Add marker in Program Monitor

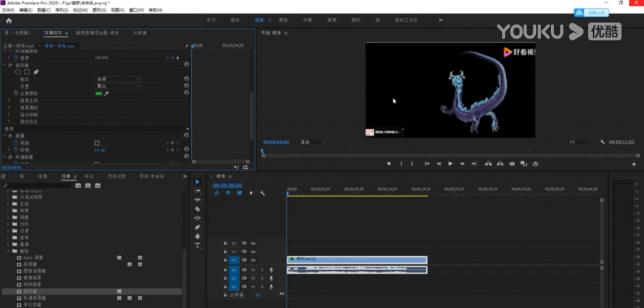tap(389, 164)
